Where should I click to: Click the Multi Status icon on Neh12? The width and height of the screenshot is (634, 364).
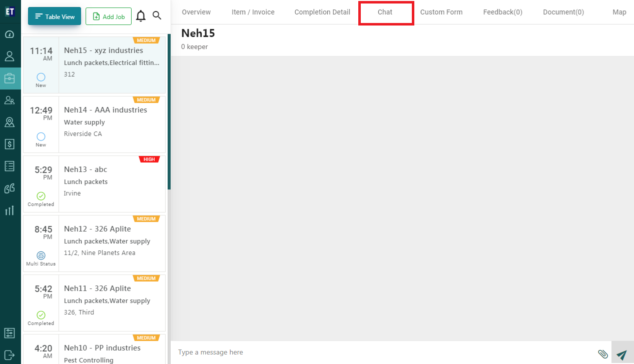(41, 255)
